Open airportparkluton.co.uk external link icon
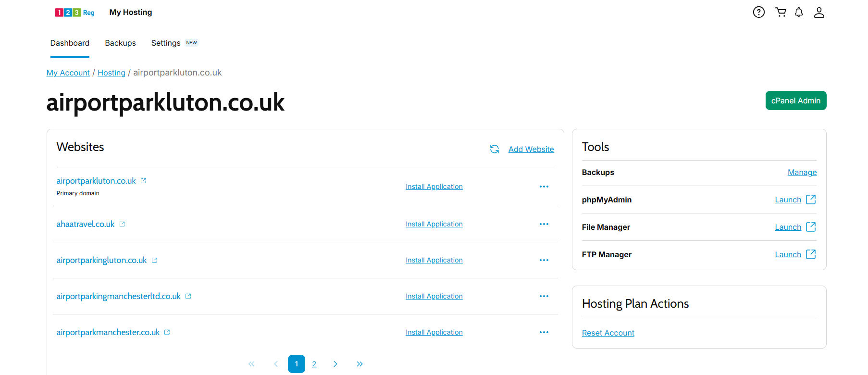The image size is (868, 375). [143, 181]
